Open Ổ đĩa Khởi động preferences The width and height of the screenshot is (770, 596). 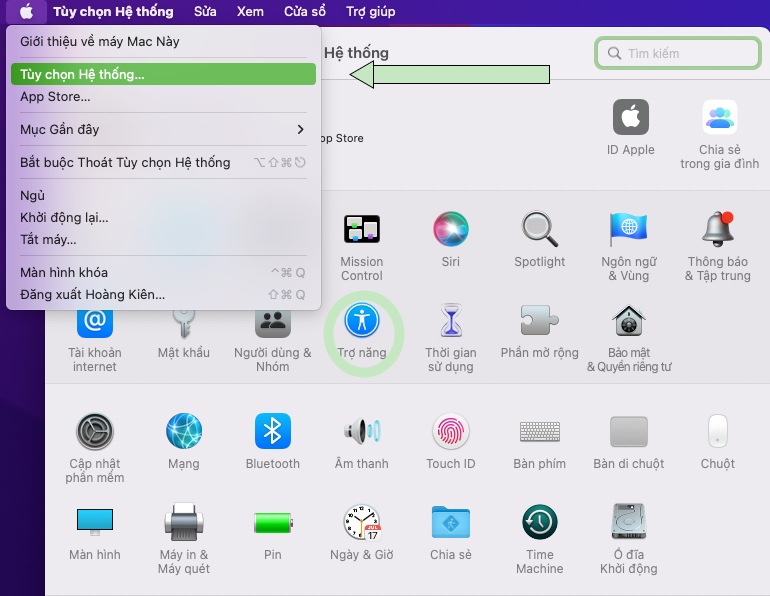coord(629,539)
